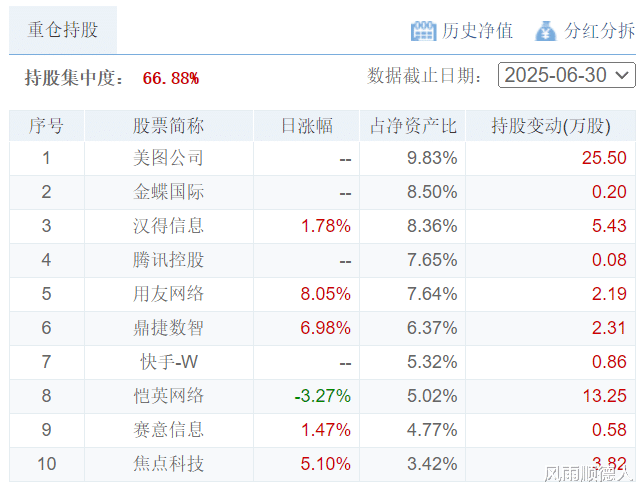Viewport: 643px width, 495px height.
Task: Click the 分红分拆 money bag icon
Action: point(545,31)
